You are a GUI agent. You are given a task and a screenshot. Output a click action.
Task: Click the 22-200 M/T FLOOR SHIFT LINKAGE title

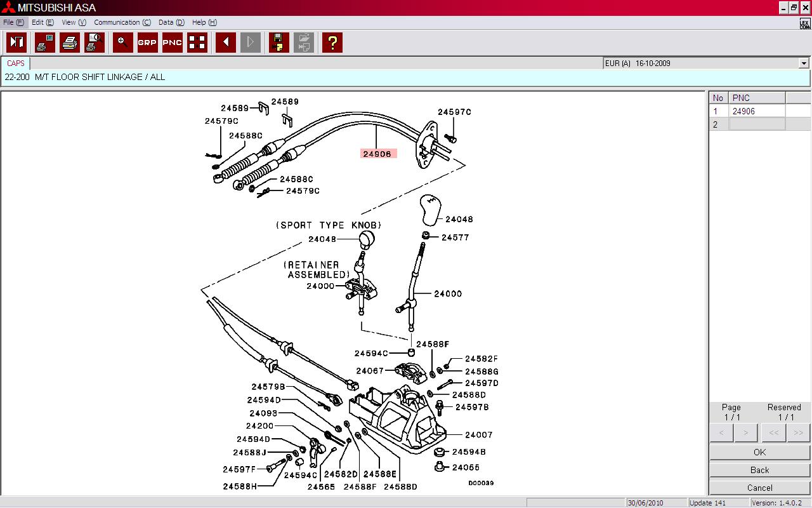[84, 77]
